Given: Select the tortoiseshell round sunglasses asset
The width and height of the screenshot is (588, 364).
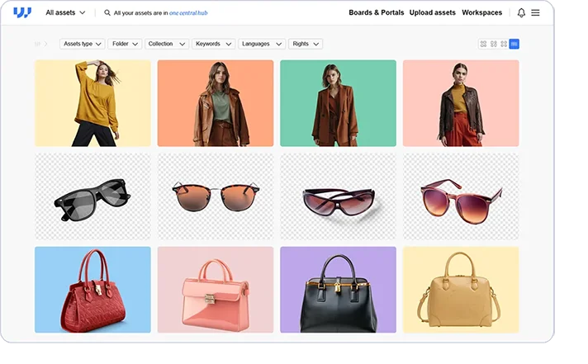Looking at the screenshot, I should (x=216, y=196).
